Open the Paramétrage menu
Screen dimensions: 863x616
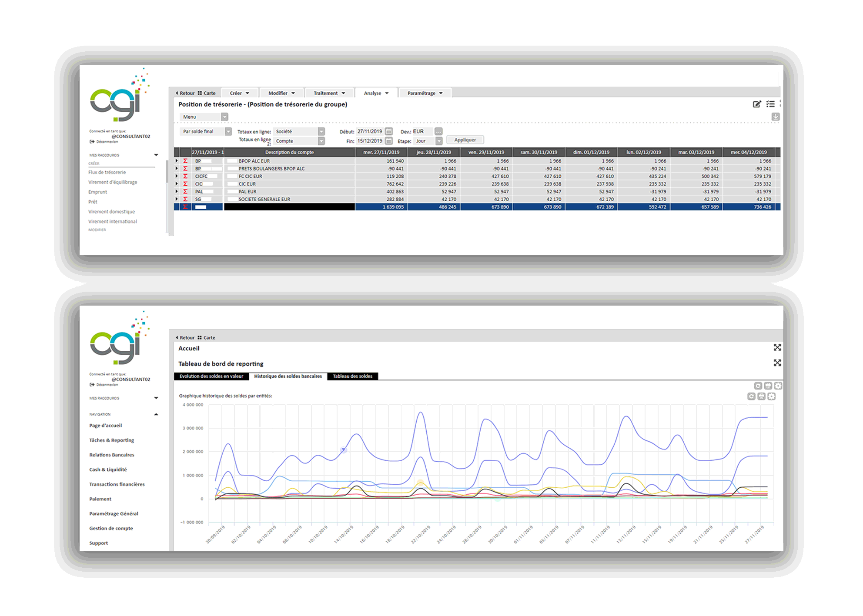click(x=425, y=93)
